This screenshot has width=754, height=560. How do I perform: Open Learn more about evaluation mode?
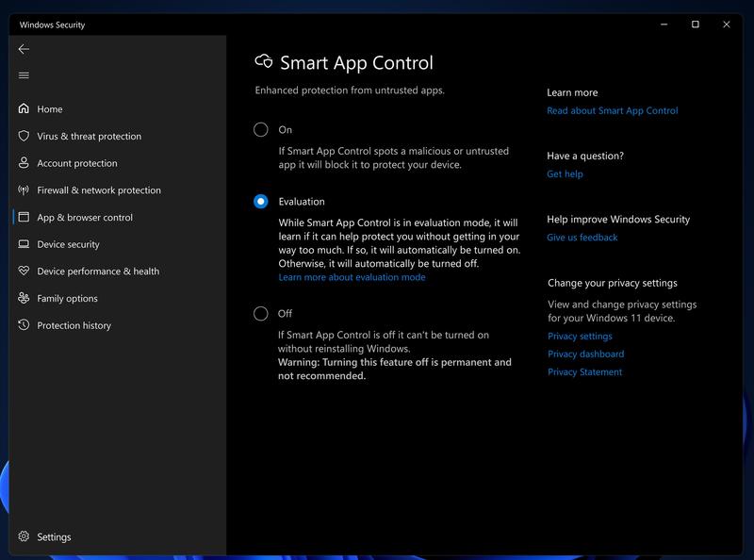pos(352,277)
